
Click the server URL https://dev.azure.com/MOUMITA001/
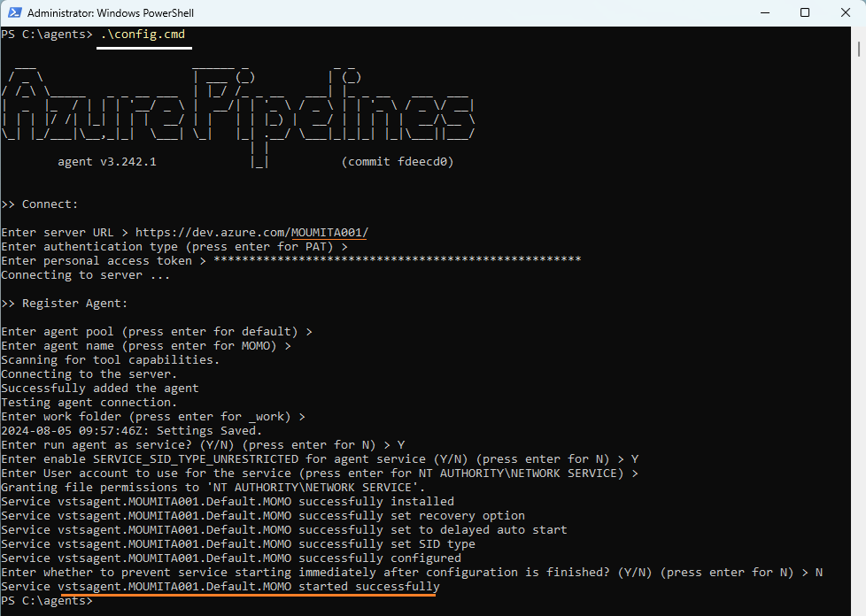tap(251, 233)
